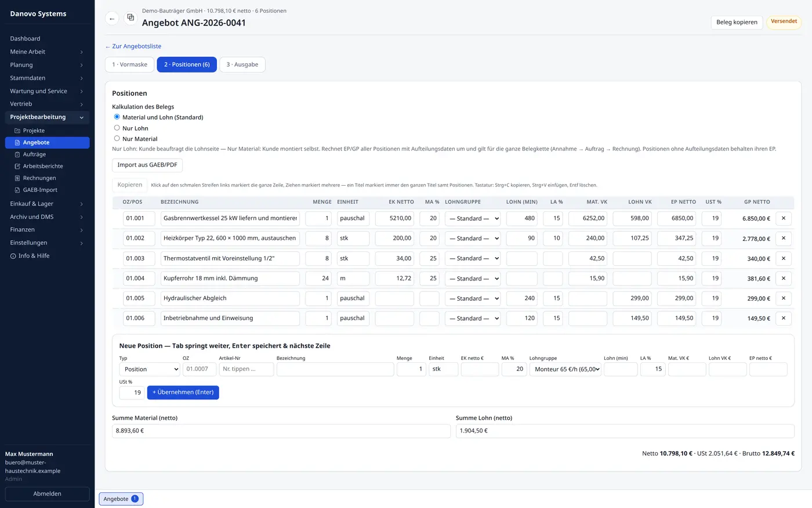This screenshot has width=812, height=508.
Task: Open Lohngruppe dropdown in new position form
Action: tap(565, 369)
